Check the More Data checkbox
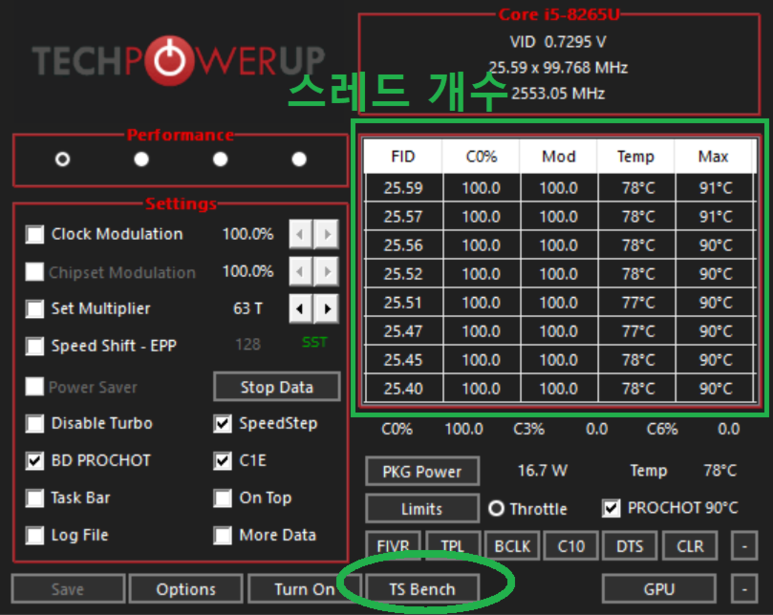This screenshot has width=773, height=615. pyautogui.click(x=223, y=535)
